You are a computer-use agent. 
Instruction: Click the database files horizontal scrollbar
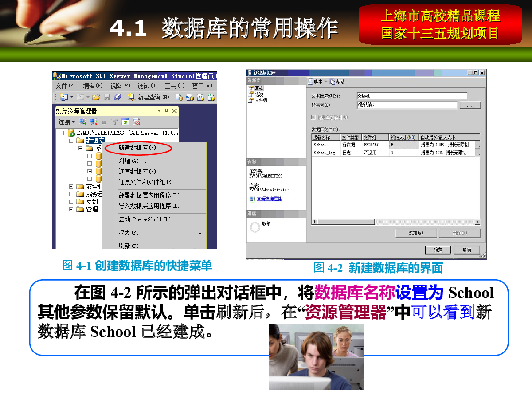(396, 222)
